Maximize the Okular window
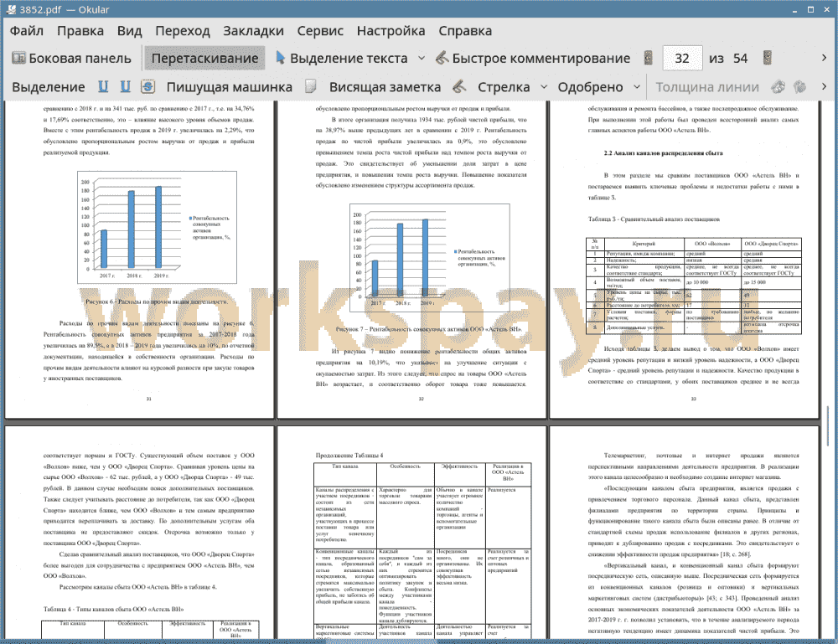The image size is (838, 644). click(x=810, y=9)
